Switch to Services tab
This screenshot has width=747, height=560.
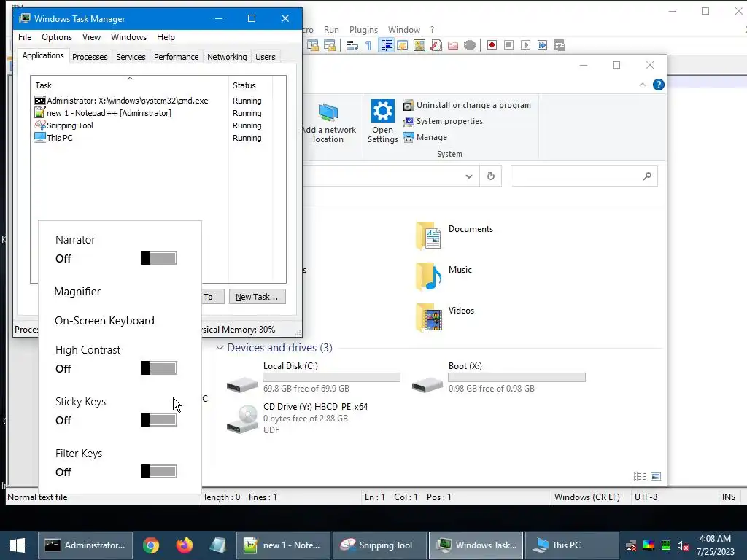click(x=131, y=57)
